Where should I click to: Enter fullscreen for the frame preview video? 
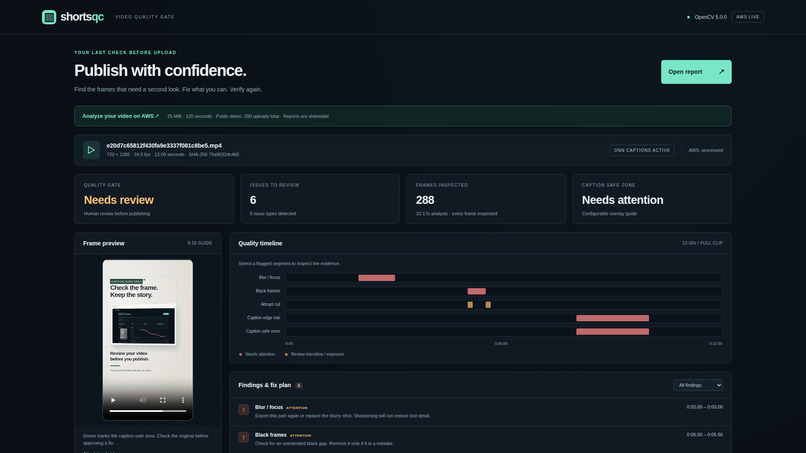point(162,400)
